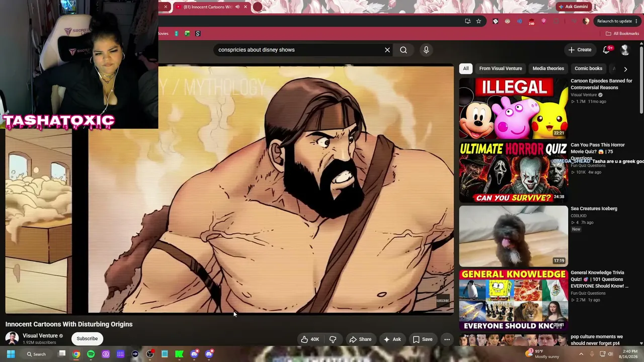Open the YouTube account avatar menu

(625, 50)
